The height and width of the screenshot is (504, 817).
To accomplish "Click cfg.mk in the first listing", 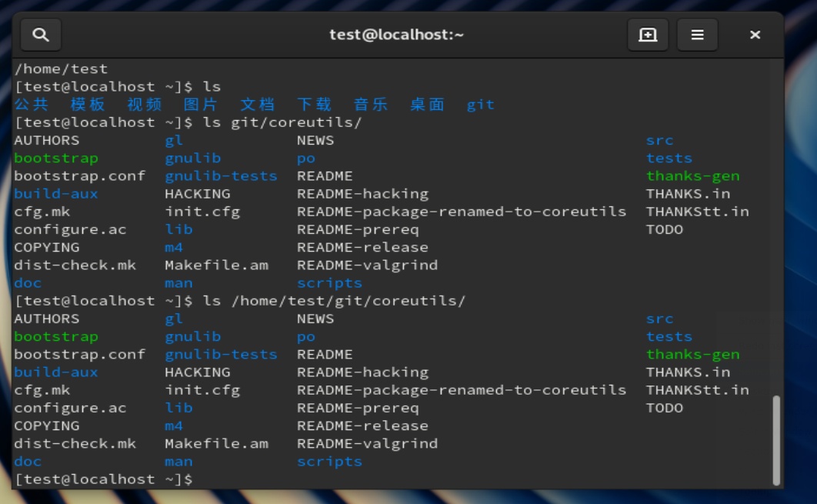I will click(42, 212).
